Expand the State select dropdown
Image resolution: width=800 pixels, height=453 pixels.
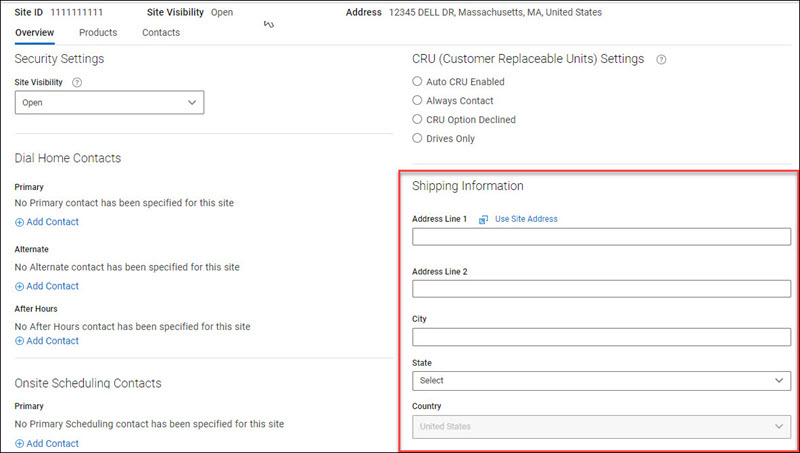(x=601, y=381)
